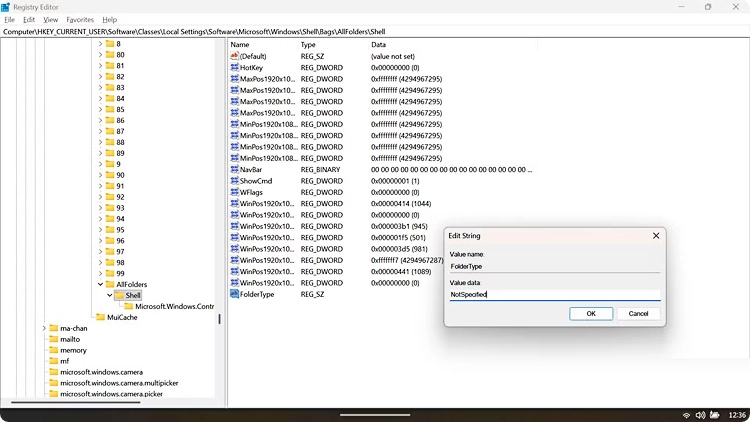750x422 pixels.
Task: Expand the folder 94 tree node
Action: [100, 219]
